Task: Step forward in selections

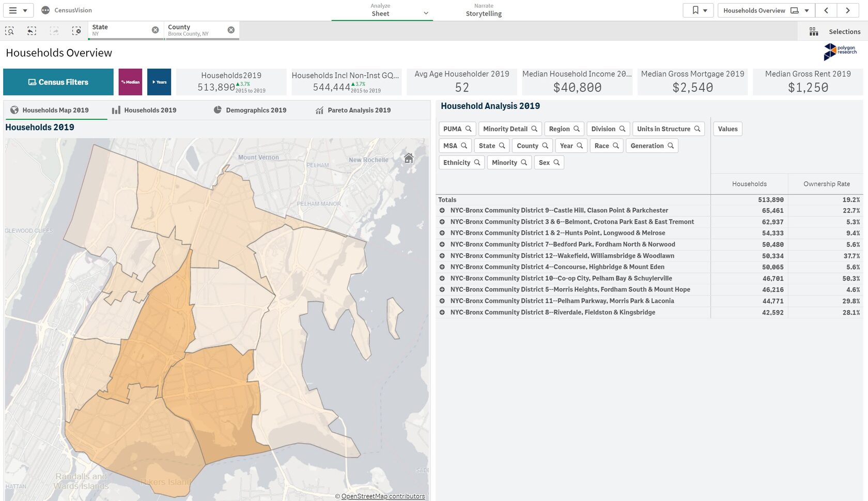Action: click(54, 31)
